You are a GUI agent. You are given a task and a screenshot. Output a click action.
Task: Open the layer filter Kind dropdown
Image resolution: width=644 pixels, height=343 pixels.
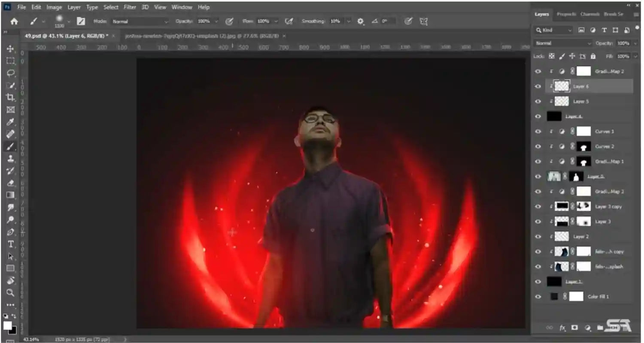click(554, 30)
